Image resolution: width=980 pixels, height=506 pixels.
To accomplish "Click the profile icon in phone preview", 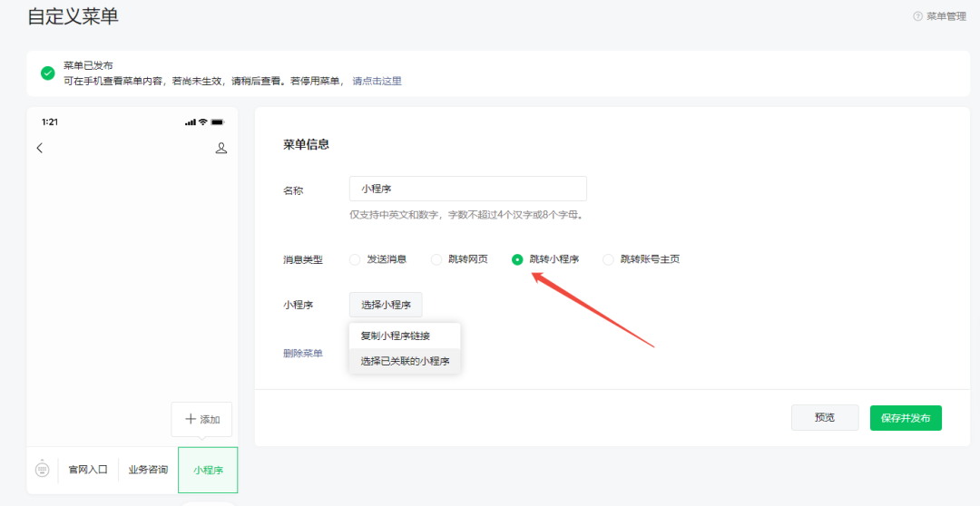I will pyautogui.click(x=220, y=148).
